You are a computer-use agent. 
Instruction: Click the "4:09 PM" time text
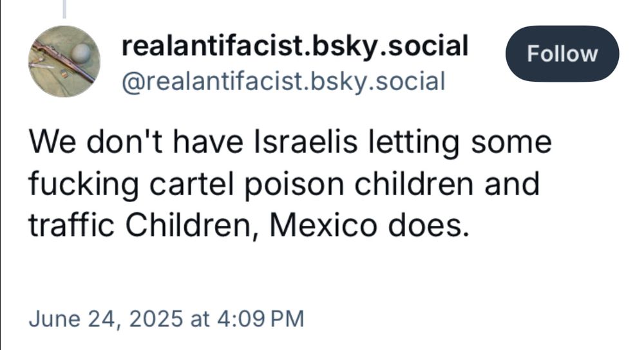pyautogui.click(x=260, y=319)
